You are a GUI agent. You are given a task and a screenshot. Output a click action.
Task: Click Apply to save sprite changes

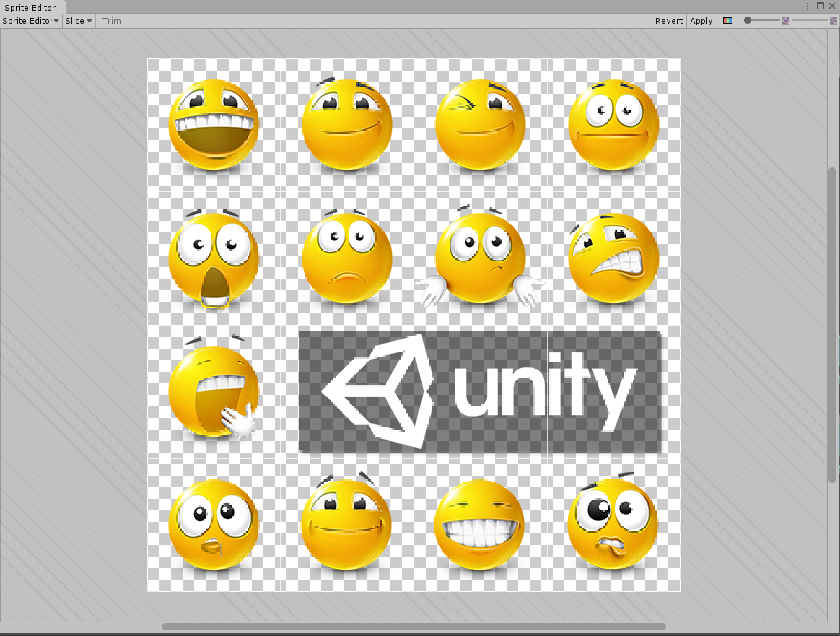click(x=701, y=21)
